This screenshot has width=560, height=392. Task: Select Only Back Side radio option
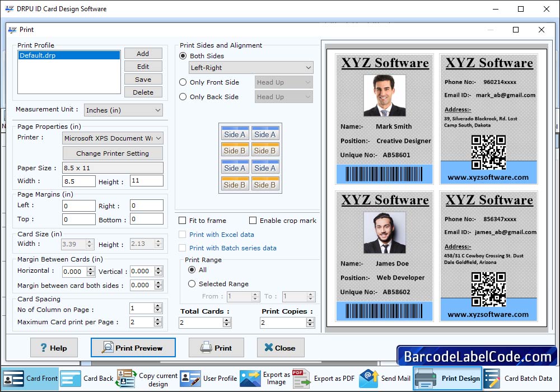[x=183, y=97]
